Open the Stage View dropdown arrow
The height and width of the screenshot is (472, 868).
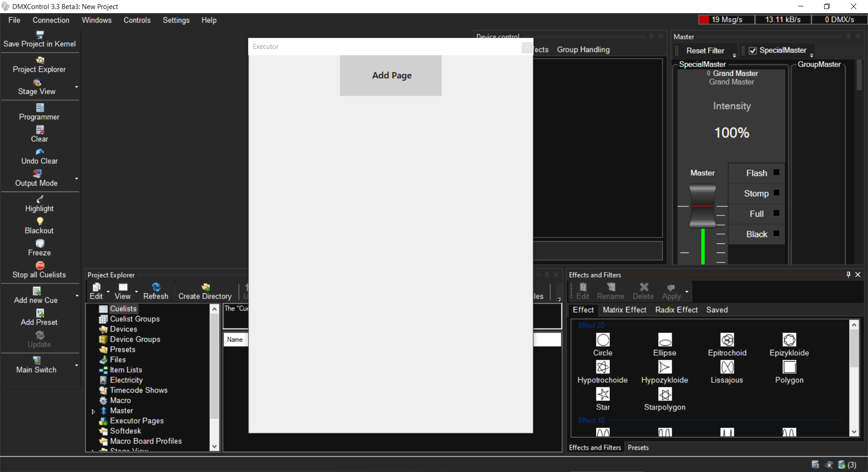76,87
